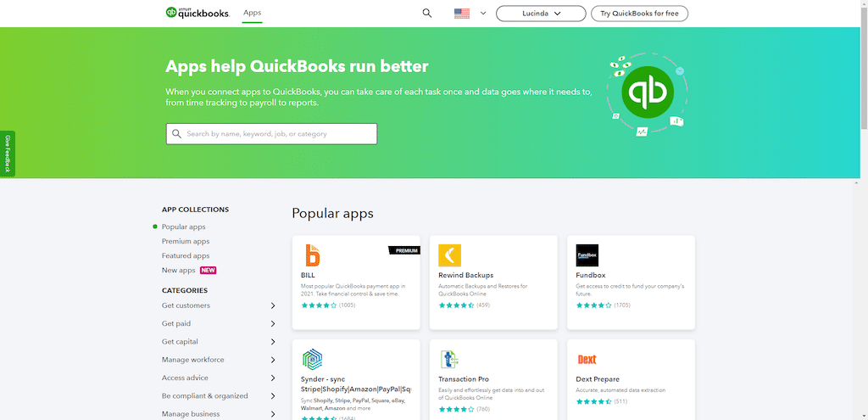This screenshot has height=420, width=868.
Task: Switch to the Apps tab
Action: (x=252, y=13)
